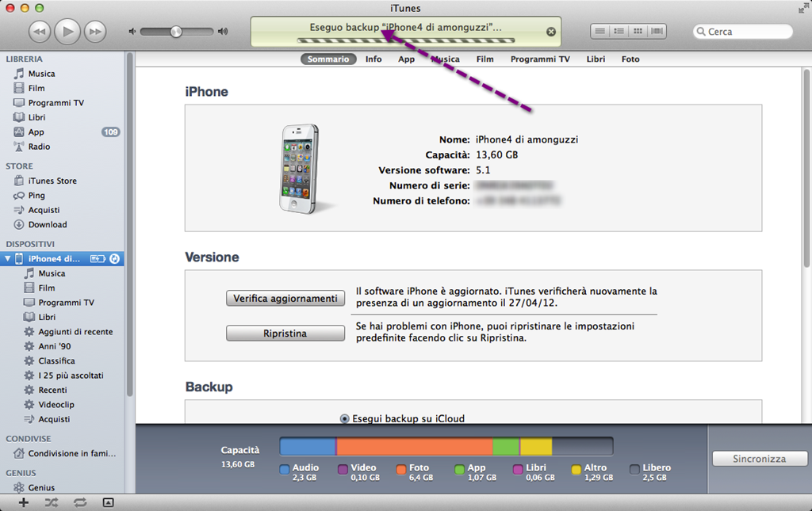Click the iPhone device thumbnail image

[301, 169]
